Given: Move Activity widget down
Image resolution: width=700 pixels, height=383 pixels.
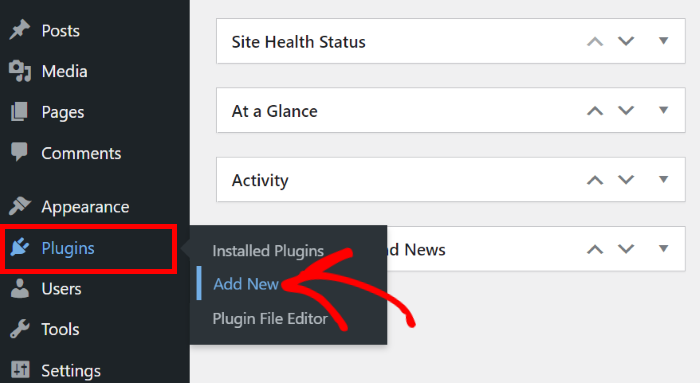Looking at the screenshot, I should [x=626, y=180].
